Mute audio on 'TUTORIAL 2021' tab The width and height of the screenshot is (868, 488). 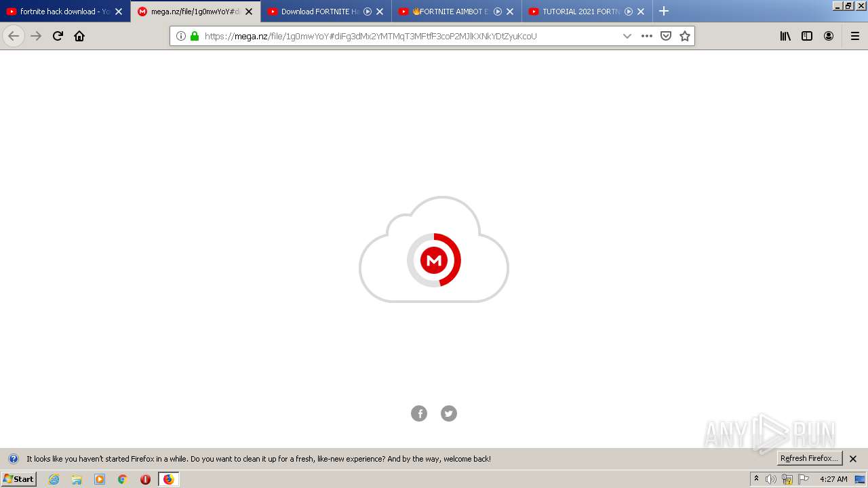coord(629,12)
